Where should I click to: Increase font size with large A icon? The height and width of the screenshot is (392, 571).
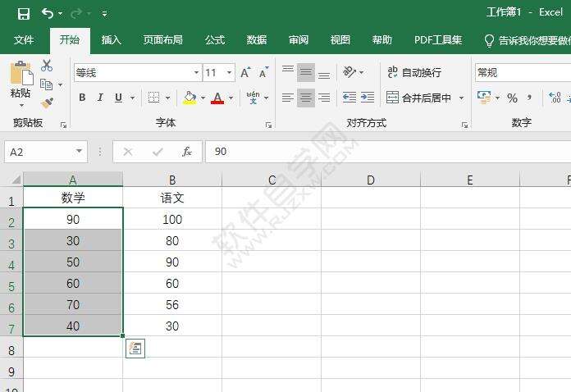click(x=245, y=72)
